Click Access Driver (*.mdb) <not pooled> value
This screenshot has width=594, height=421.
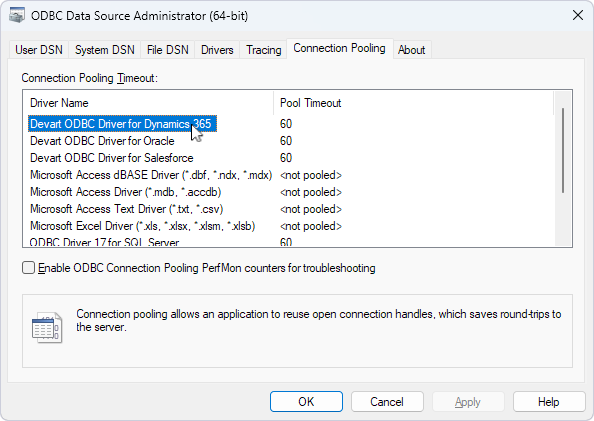(311, 192)
